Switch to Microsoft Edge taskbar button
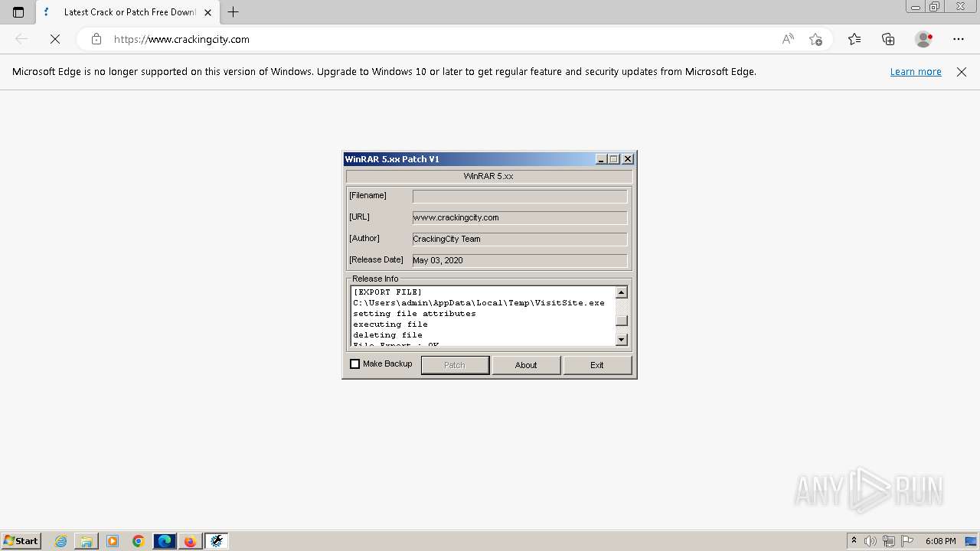Viewport: 980px width, 551px height. 165,541
